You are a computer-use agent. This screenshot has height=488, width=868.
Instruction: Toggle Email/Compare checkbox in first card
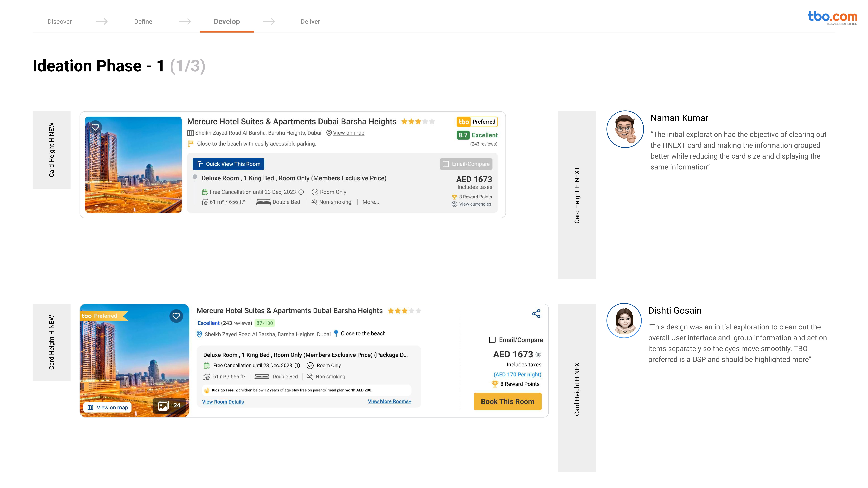point(446,164)
